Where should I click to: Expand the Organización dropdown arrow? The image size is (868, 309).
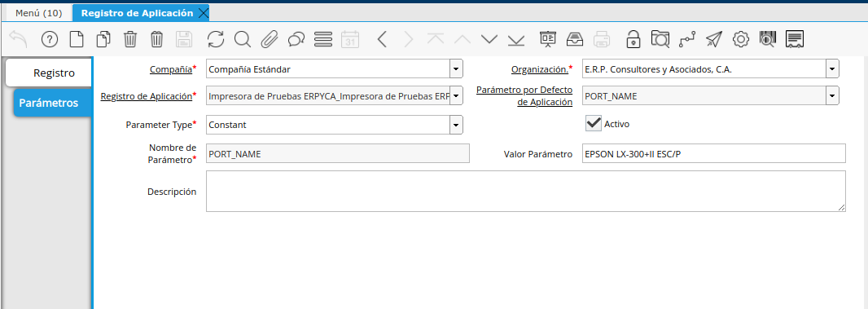click(x=832, y=69)
